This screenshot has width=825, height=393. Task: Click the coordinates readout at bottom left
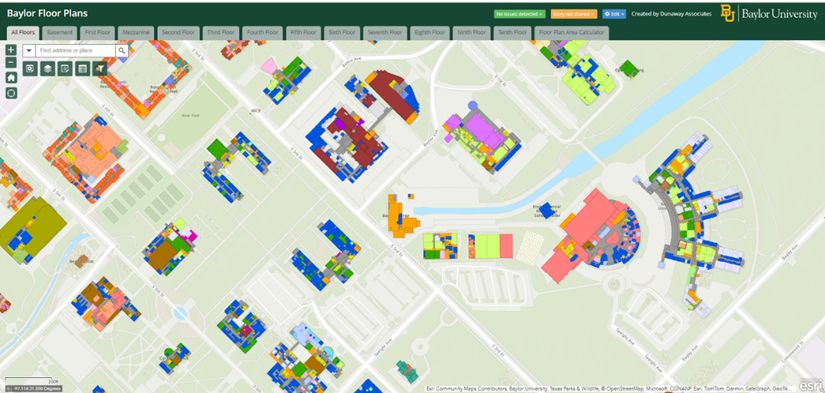(x=34, y=389)
